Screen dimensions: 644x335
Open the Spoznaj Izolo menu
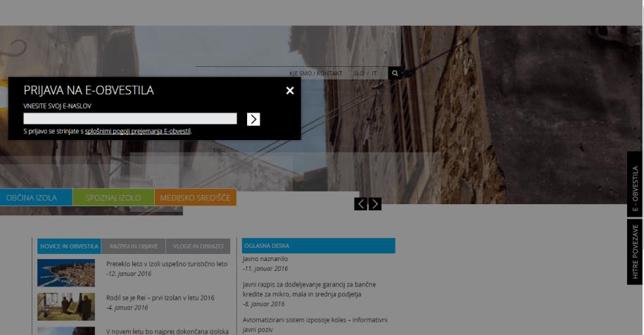click(113, 198)
